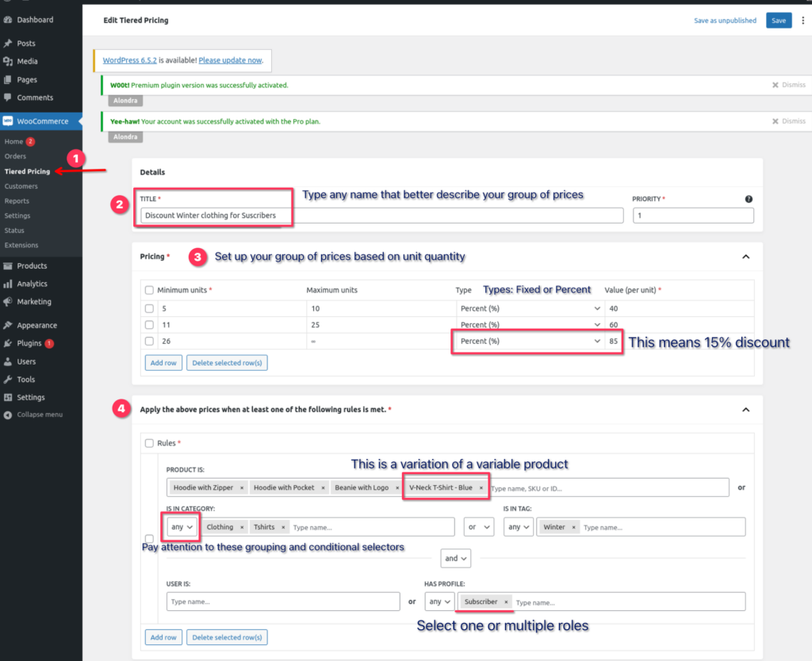Remove the Tshirts category tag
This screenshot has height=661, width=812.
click(283, 527)
